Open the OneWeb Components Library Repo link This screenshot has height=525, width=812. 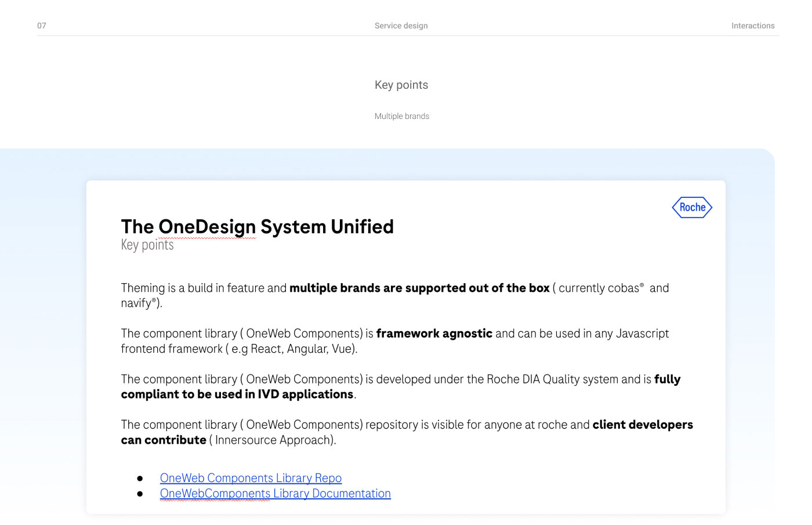tap(251, 478)
